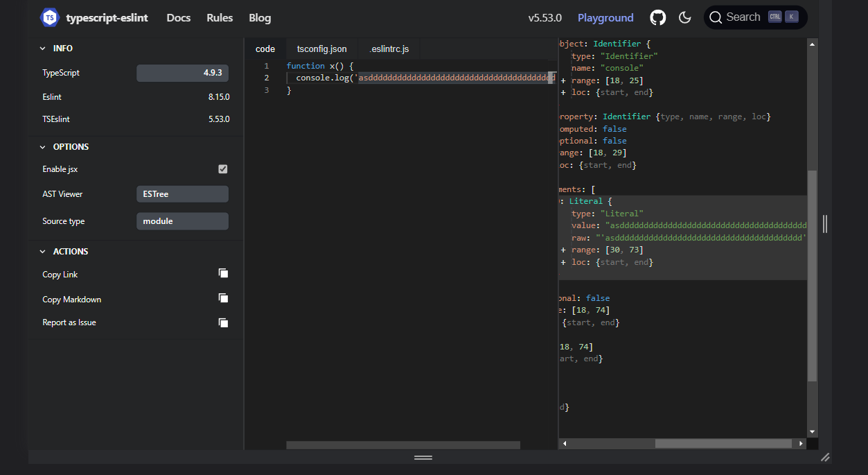Click the Eslint 8.15.0 version value
Viewport: 868px width, 475px height.
pos(219,97)
